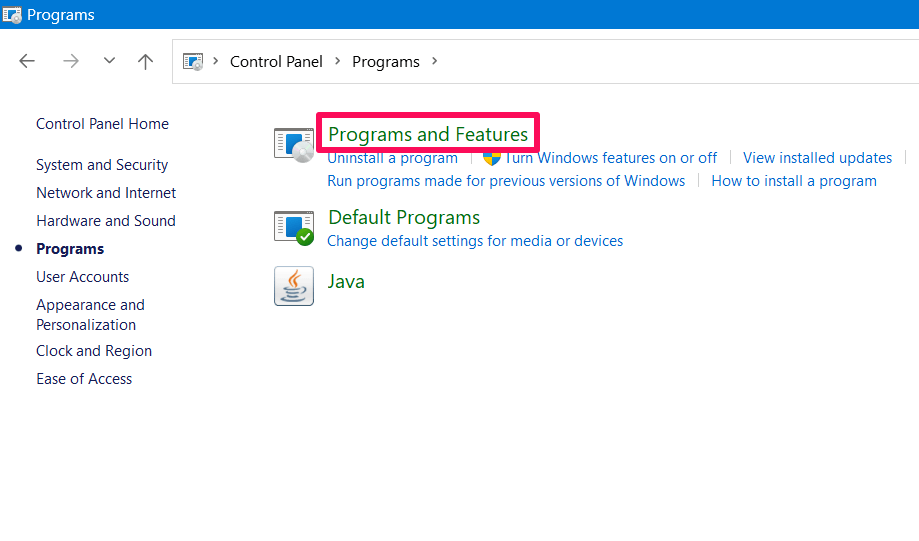Select Programs in the address breadcrumb

click(386, 62)
